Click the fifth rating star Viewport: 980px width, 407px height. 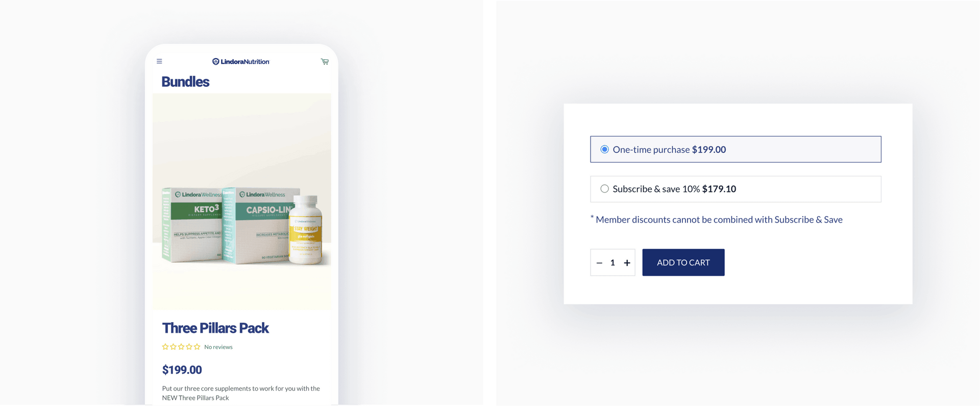pos(197,347)
